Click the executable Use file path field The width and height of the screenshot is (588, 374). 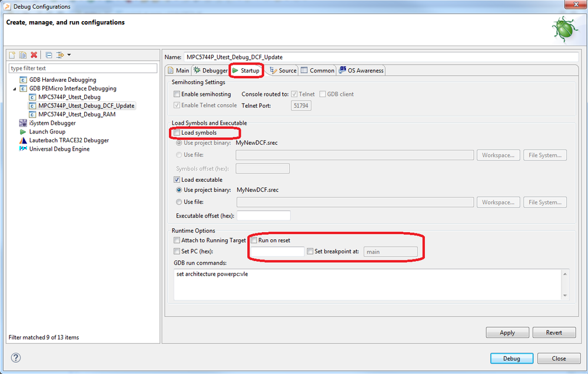[x=355, y=202]
